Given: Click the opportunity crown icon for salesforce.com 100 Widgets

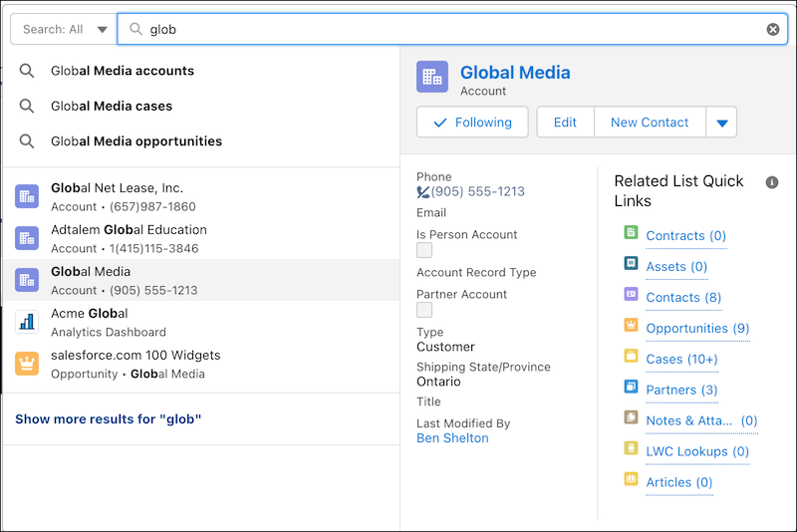Looking at the screenshot, I should (x=27, y=364).
